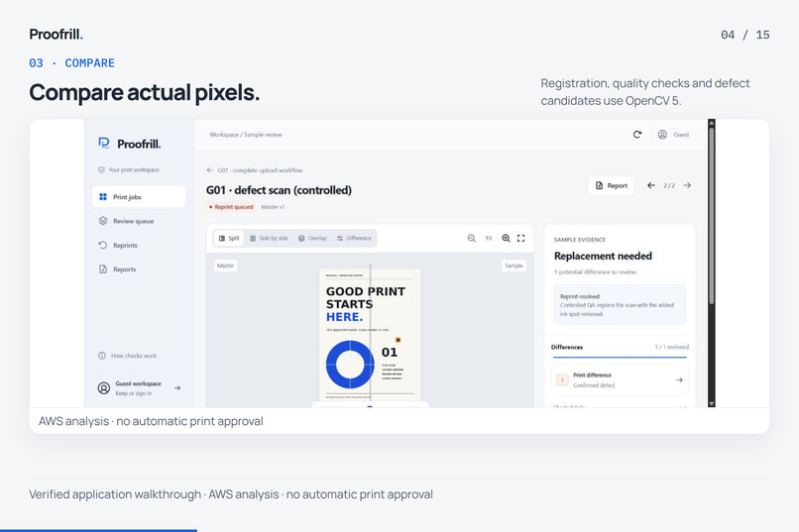
Task: Click the Report button
Action: tap(612, 186)
